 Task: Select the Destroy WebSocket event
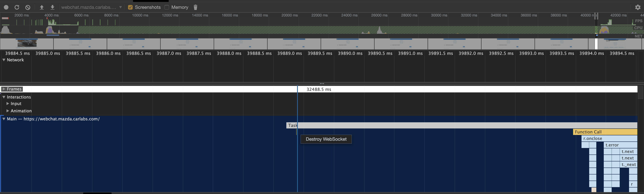[326, 139]
